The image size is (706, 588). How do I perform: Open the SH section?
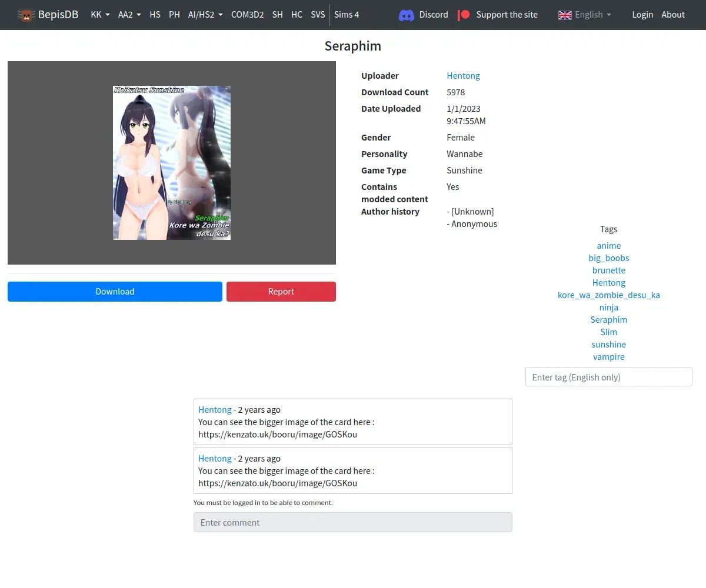[278, 15]
